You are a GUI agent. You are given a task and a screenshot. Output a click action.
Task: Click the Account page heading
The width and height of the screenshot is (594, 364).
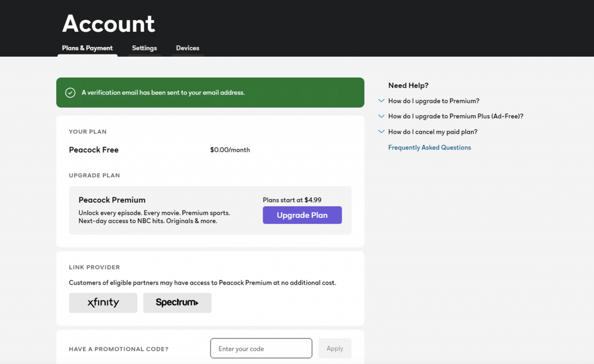point(108,24)
